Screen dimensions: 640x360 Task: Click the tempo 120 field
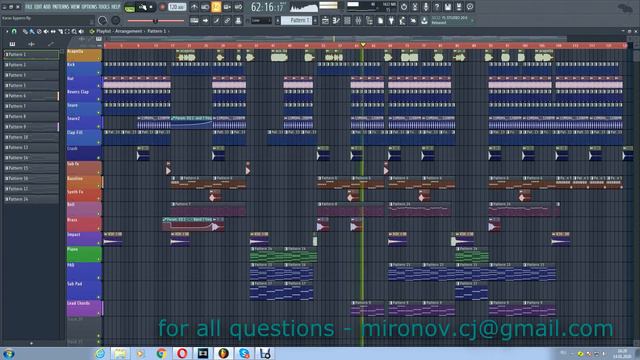(177, 7)
